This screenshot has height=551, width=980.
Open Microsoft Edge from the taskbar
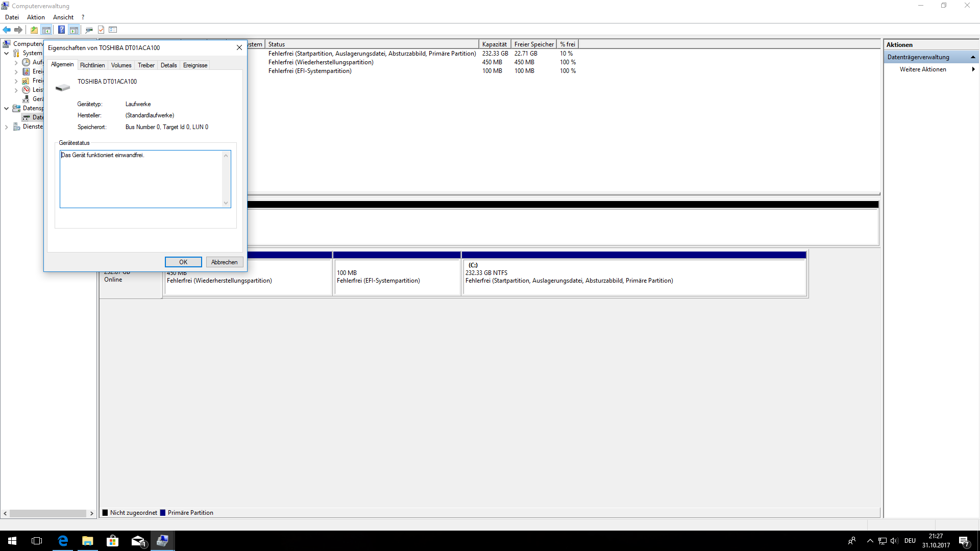pos(63,541)
